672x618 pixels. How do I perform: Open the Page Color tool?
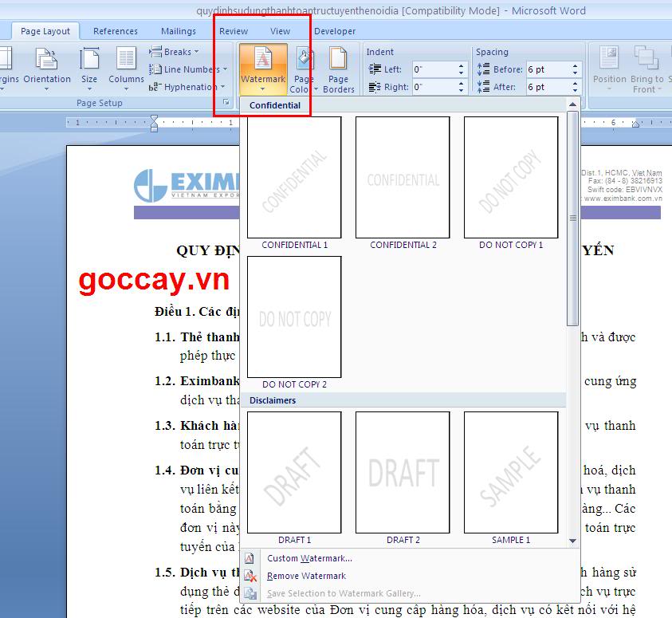click(303, 69)
